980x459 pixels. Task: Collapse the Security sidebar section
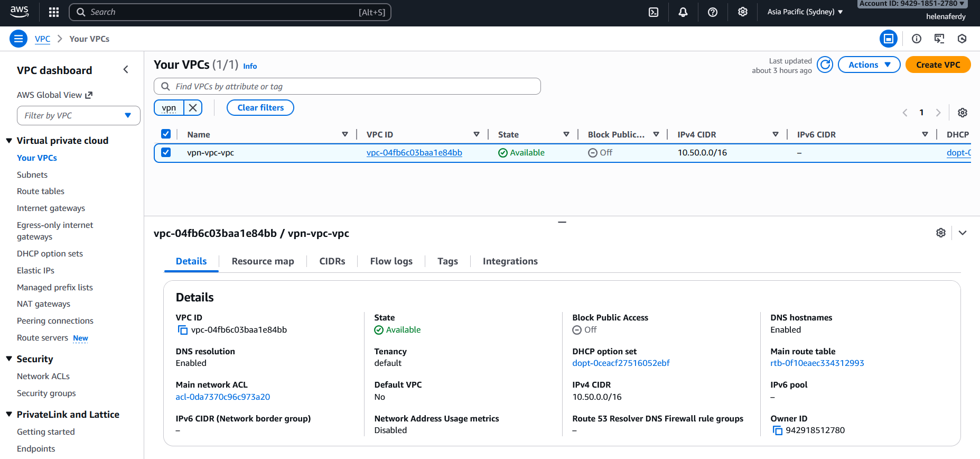pos(9,359)
